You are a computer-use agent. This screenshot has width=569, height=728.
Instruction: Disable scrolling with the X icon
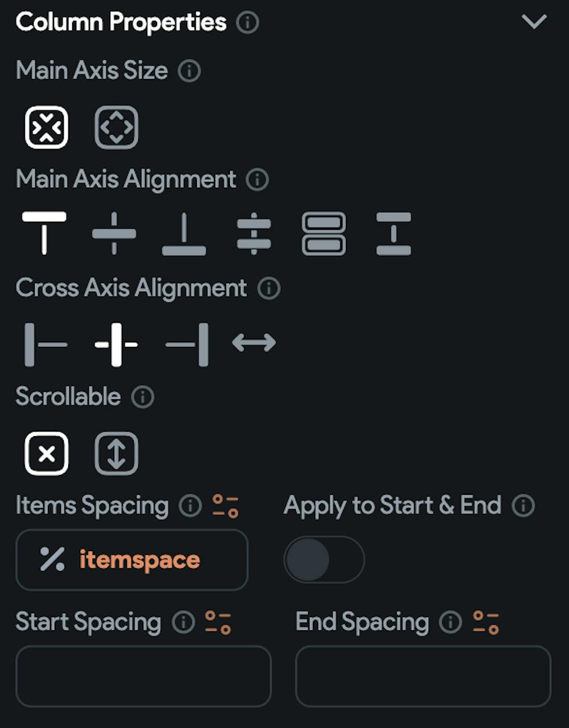pos(47,454)
